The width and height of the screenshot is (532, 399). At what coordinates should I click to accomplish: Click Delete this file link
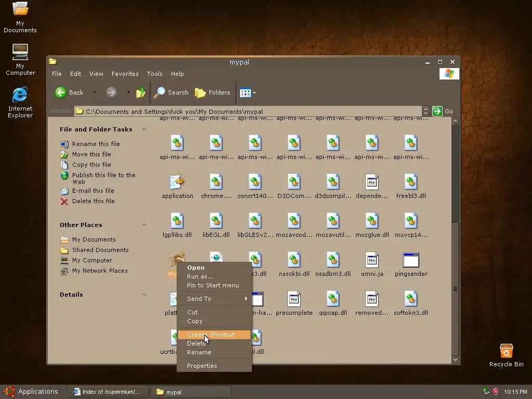point(94,201)
